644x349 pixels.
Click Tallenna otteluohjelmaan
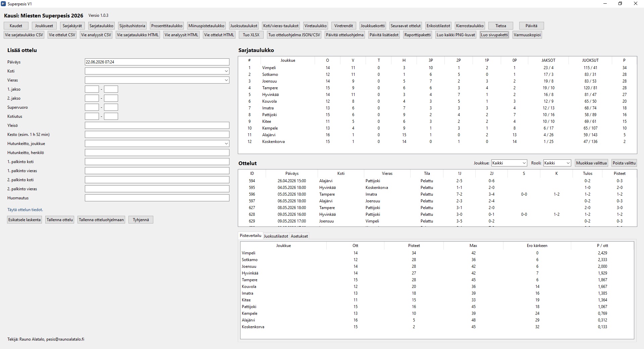coord(101,220)
